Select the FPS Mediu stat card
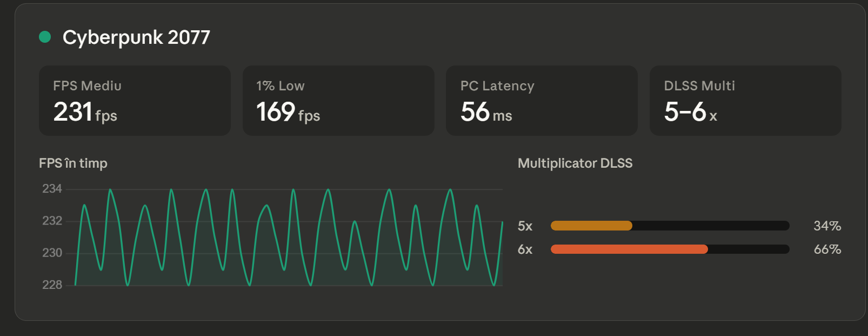Screen dimensions: 868x336 pos(135,101)
